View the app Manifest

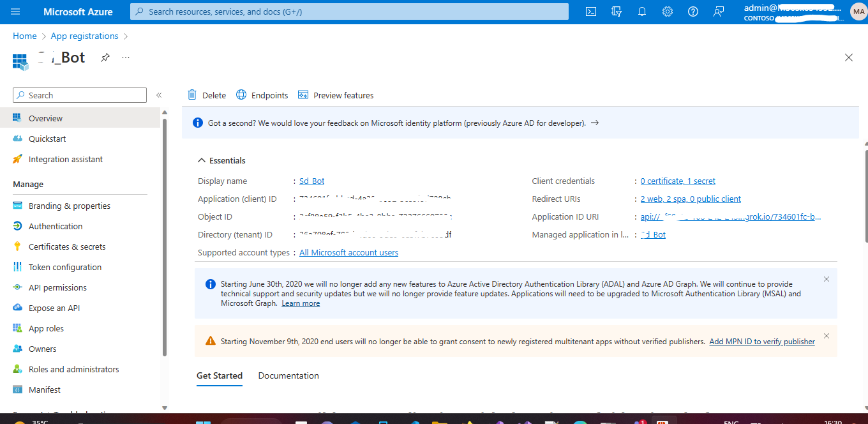44,389
